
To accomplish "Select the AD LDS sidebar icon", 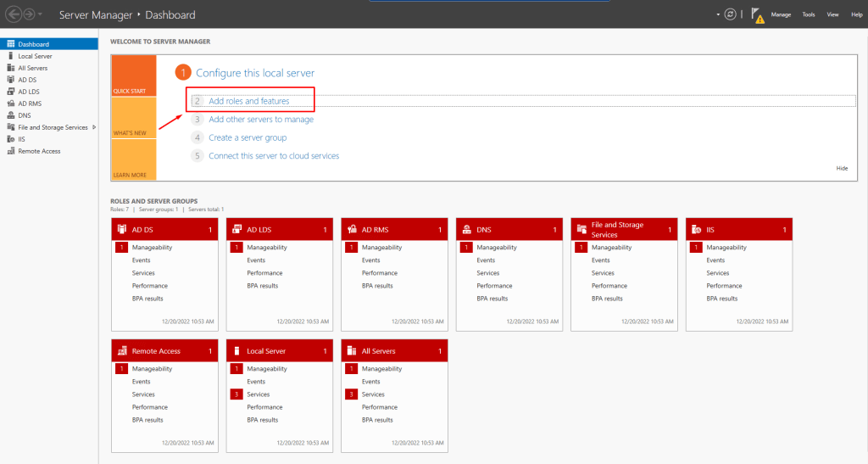I will pyautogui.click(x=10, y=92).
